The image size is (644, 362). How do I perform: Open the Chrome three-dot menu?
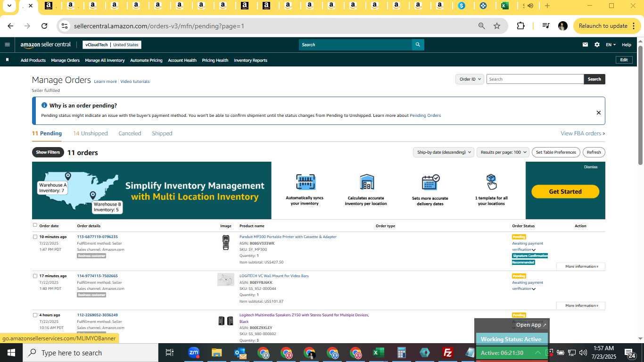tap(634, 26)
